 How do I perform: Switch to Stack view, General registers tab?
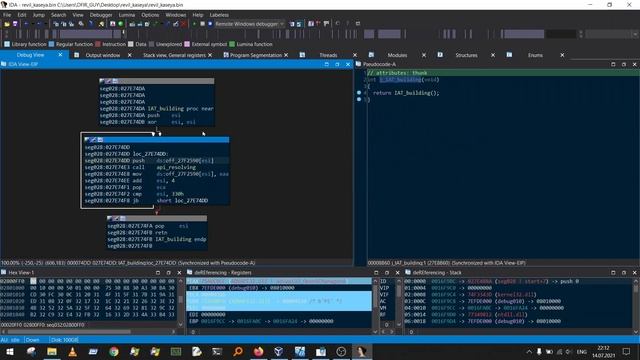(x=174, y=55)
